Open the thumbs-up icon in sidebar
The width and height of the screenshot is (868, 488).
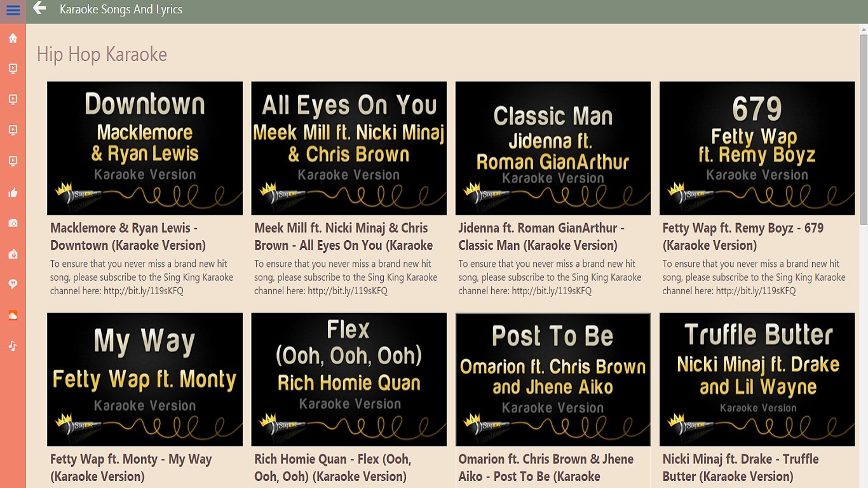(x=13, y=193)
